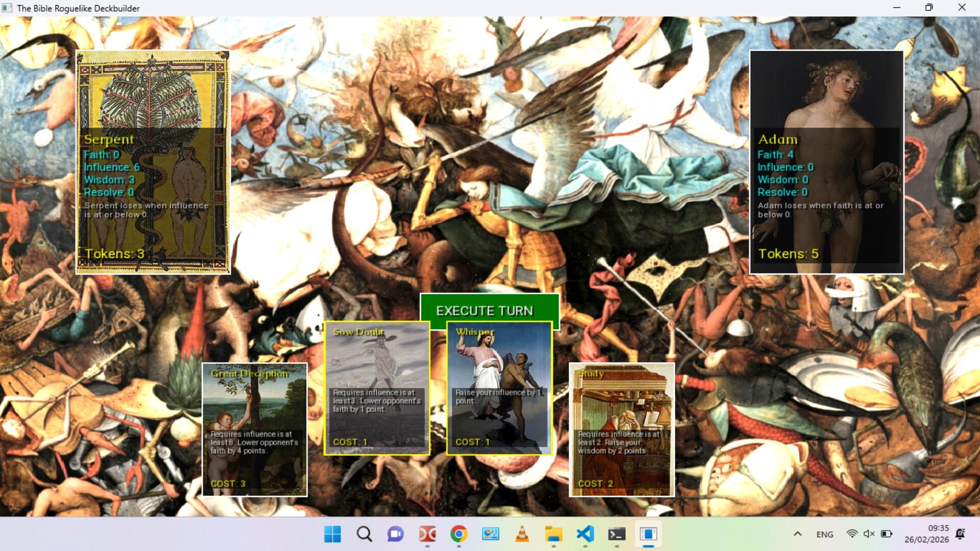
Task: Expand hidden system tray icons
Action: coord(798,535)
